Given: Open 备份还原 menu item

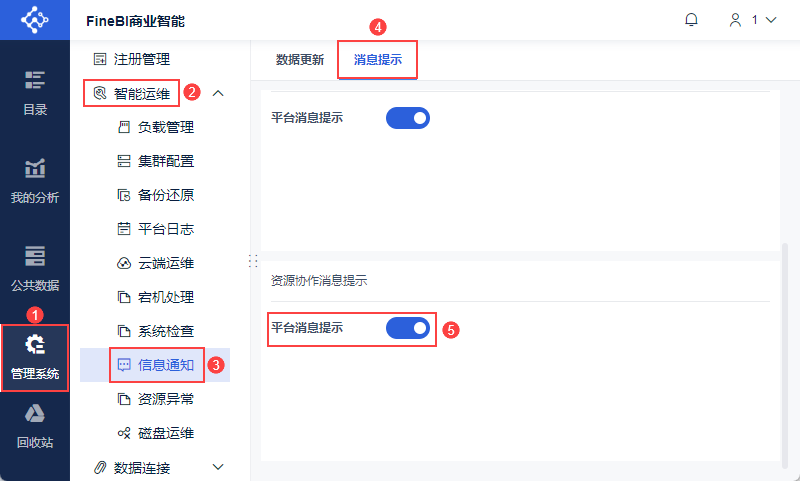Looking at the screenshot, I should tap(165, 195).
